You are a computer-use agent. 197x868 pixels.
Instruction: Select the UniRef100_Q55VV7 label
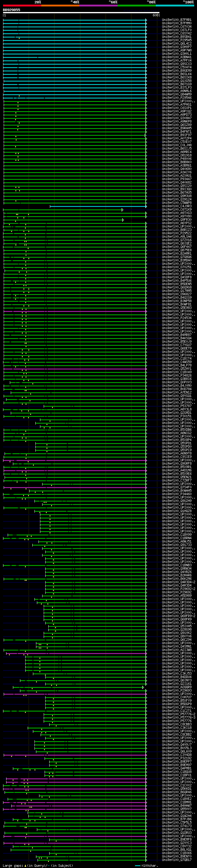(176, 809)
